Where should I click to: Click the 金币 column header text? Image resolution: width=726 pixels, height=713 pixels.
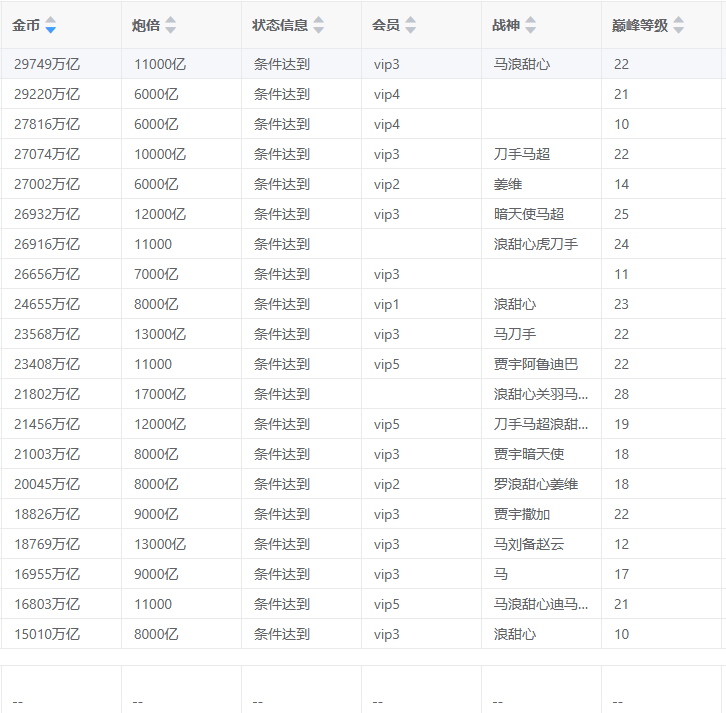26,25
